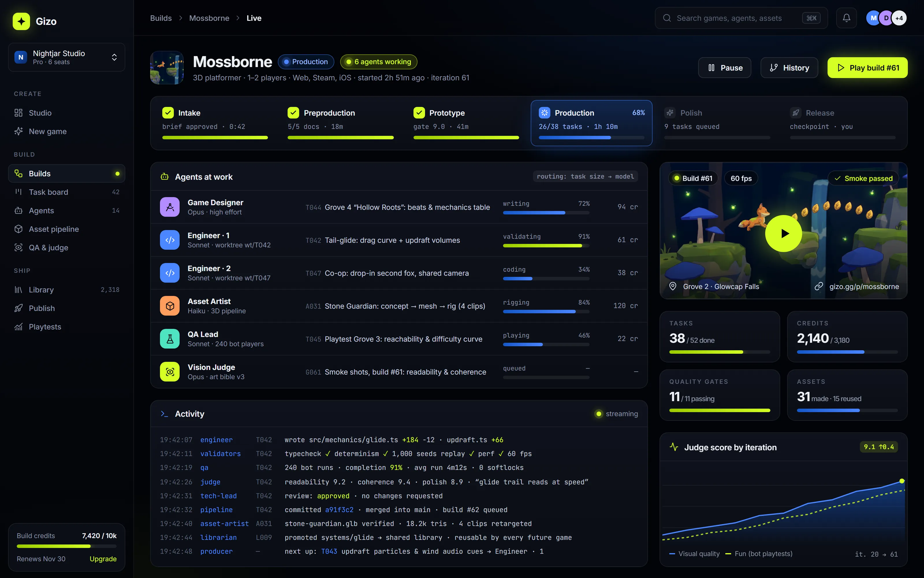Screen dimensions: 924x578
Task: Click the Build credits usage bar
Action: coord(66,546)
